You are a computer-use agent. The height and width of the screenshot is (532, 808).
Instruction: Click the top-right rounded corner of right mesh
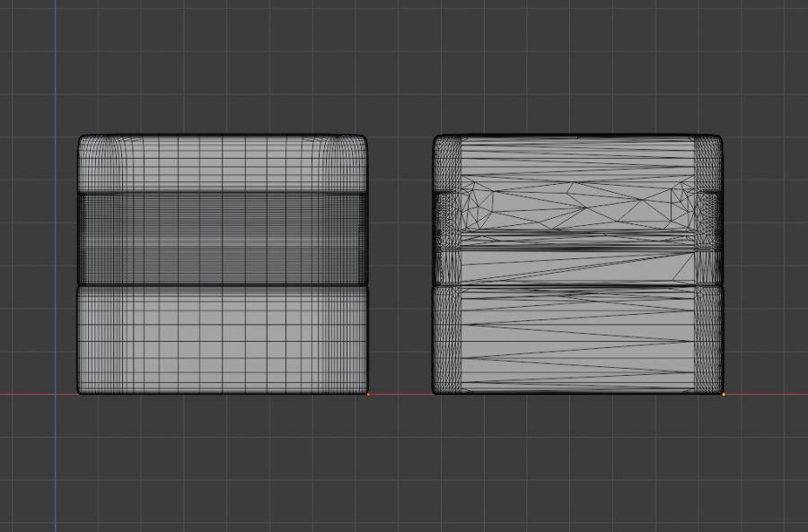click(717, 140)
